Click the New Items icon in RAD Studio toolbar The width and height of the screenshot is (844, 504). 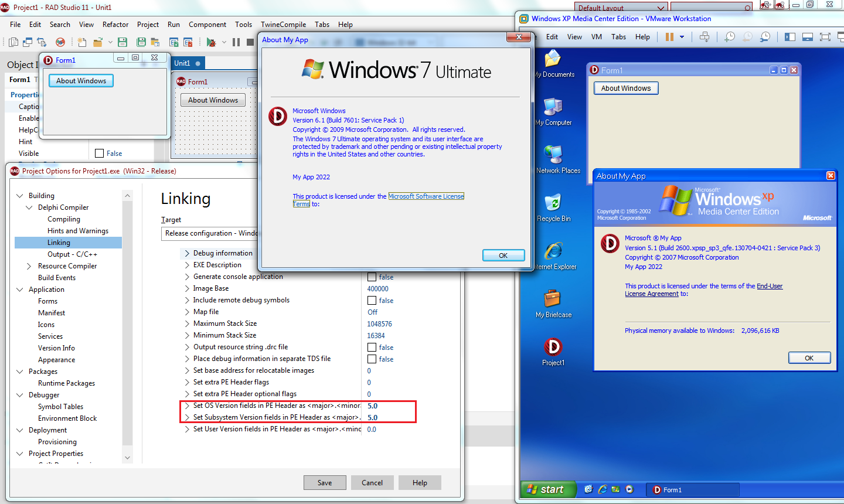(82, 42)
